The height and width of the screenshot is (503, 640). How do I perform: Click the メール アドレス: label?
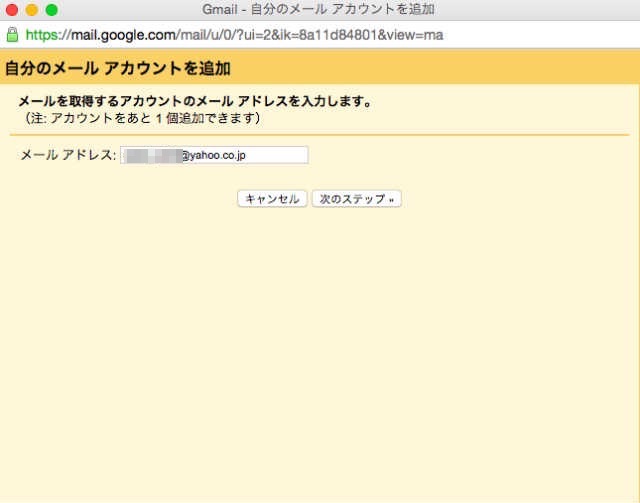coord(68,155)
